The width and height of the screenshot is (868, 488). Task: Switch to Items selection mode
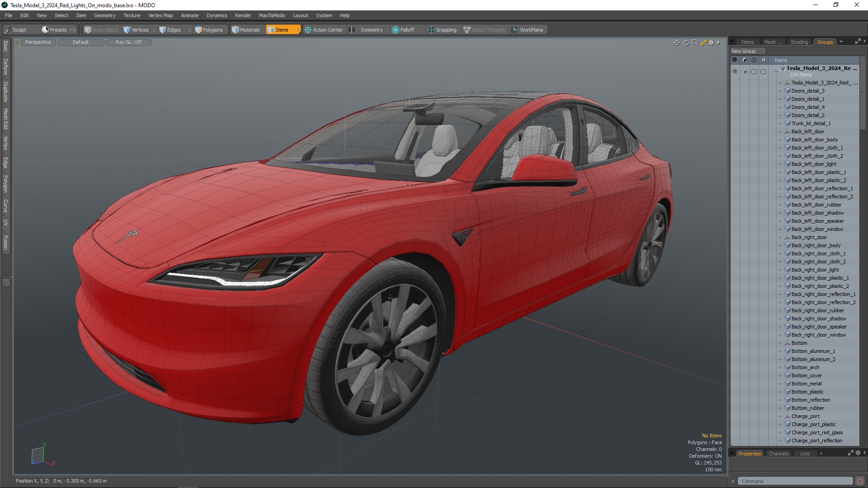pyautogui.click(x=283, y=30)
